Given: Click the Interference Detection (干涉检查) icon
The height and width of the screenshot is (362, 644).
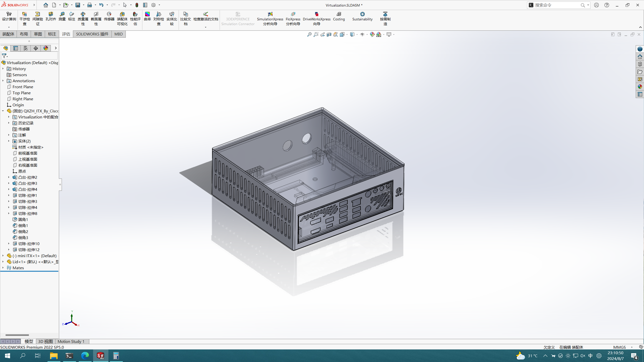Looking at the screenshot, I should coord(24,14).
